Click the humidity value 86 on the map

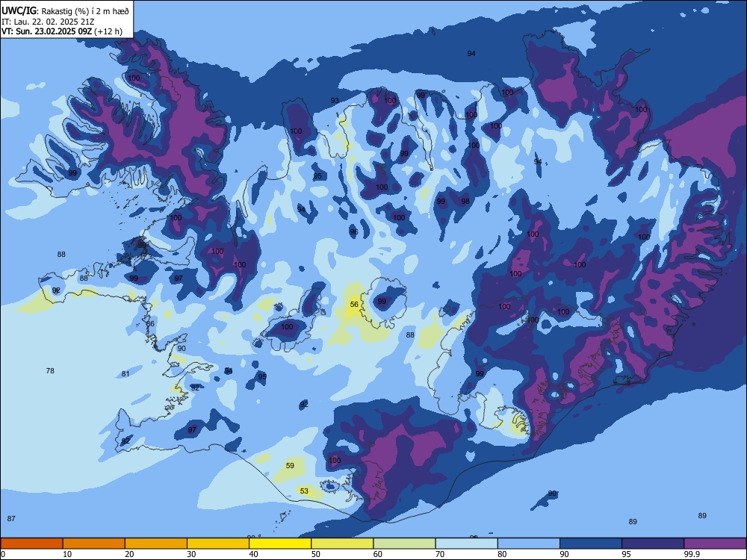pos(150,324)
